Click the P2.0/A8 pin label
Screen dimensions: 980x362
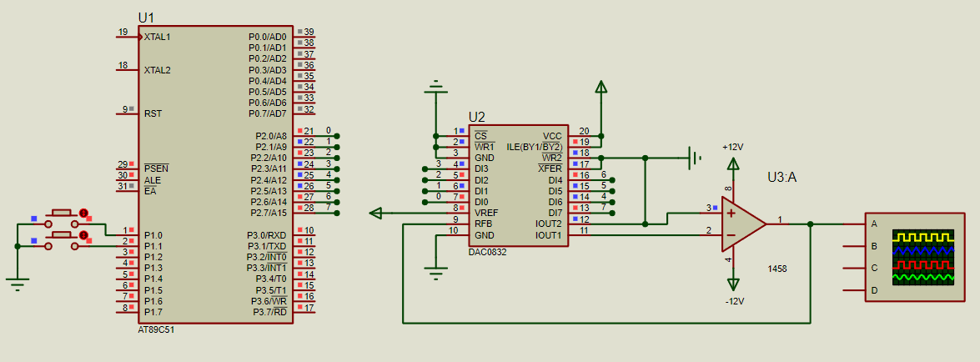(x=271, y=136)
